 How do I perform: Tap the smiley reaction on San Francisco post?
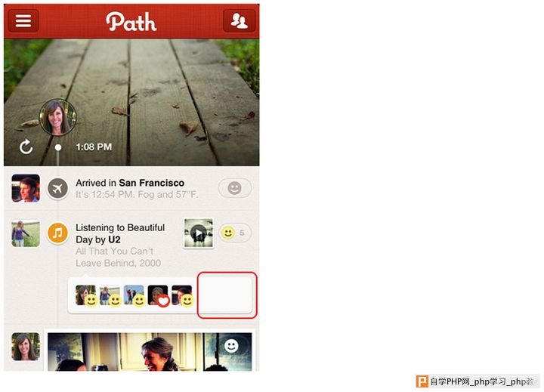(234, 188)
